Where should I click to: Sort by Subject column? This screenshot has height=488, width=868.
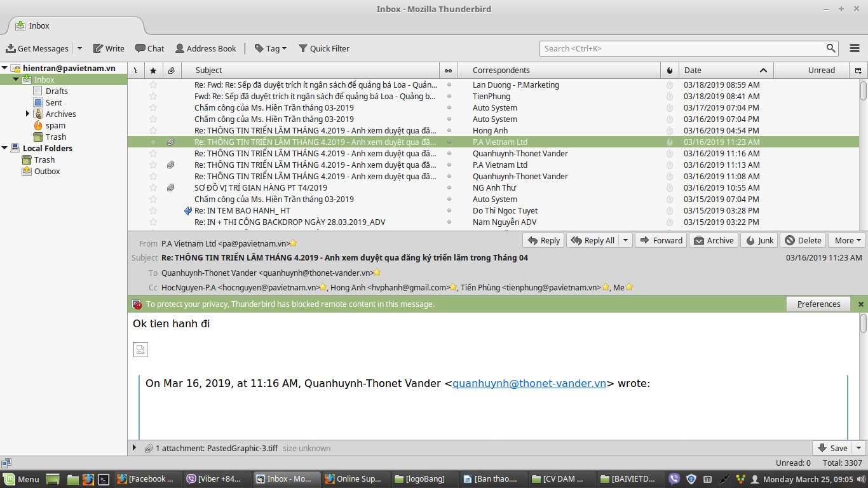click(x=310, y=70)
